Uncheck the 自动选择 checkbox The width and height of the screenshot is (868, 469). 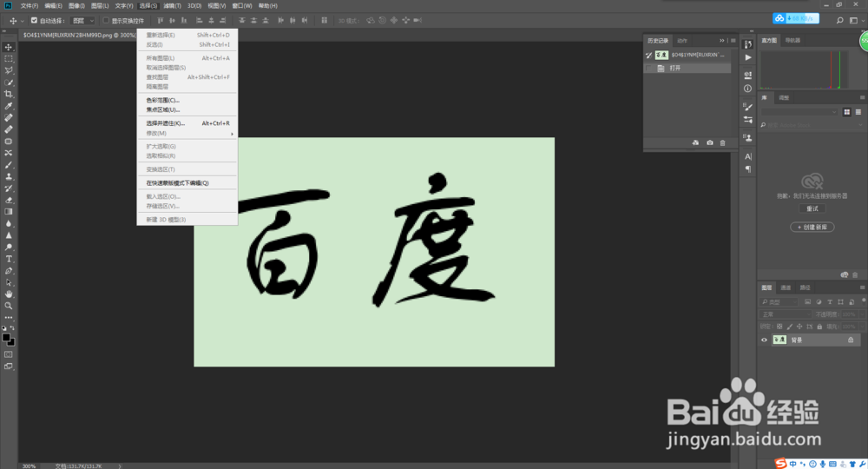pos(34,21)
